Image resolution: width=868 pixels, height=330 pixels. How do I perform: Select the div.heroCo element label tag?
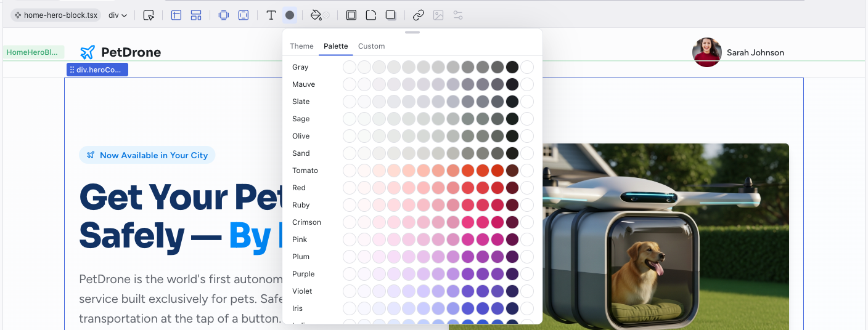point(97,70)
